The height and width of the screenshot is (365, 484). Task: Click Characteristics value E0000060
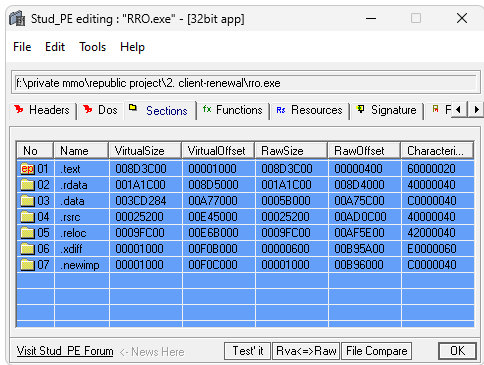(x=432, y=249)
